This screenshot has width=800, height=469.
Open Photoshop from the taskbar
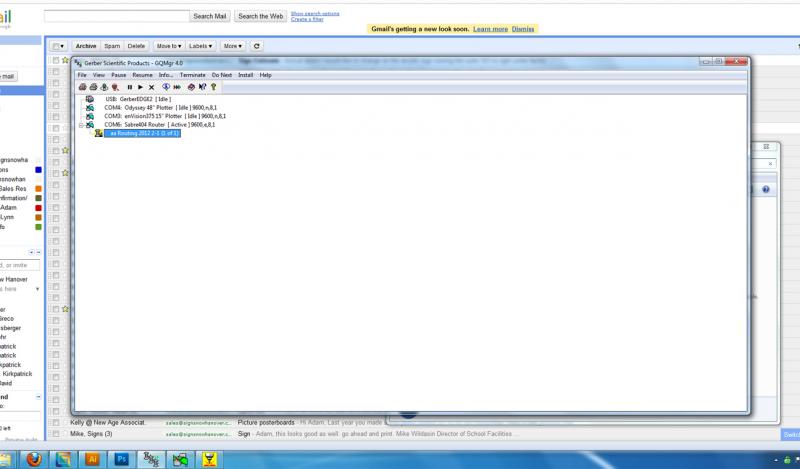coord(121,459)
